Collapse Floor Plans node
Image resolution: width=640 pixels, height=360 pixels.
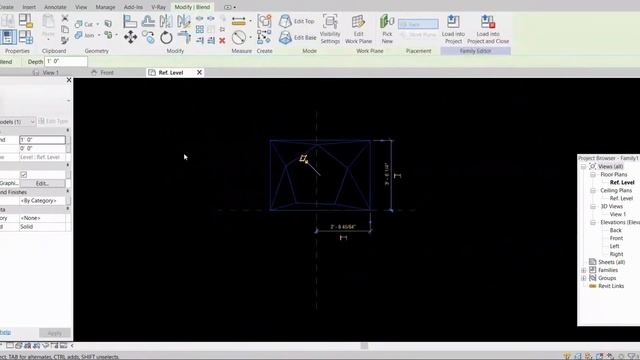[x=593, y=175]
